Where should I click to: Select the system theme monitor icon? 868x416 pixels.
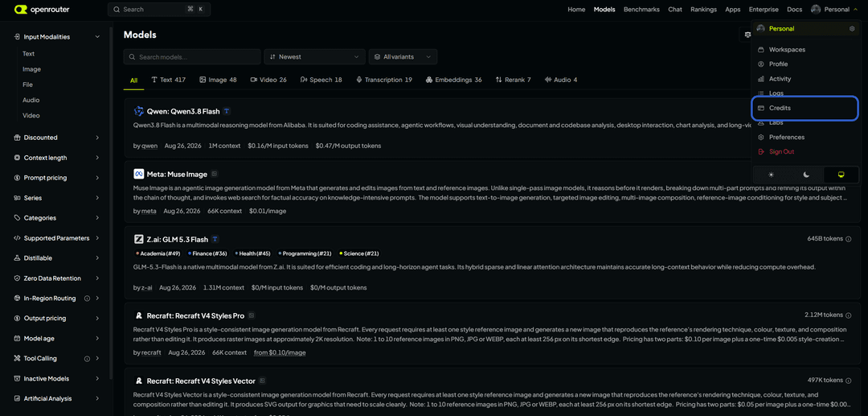pos(841,175)
